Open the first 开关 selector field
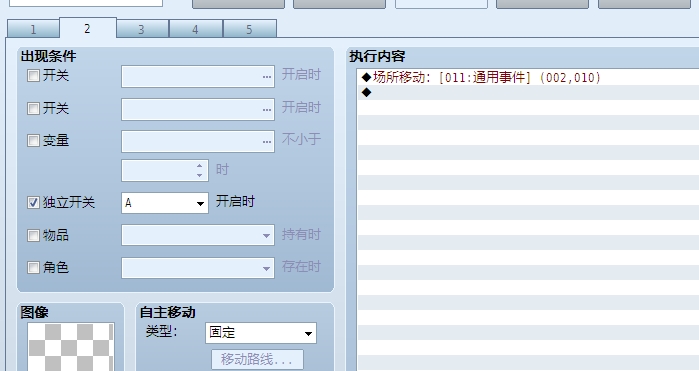This screenshot has height=371, width=699. (x=198, y=76)
